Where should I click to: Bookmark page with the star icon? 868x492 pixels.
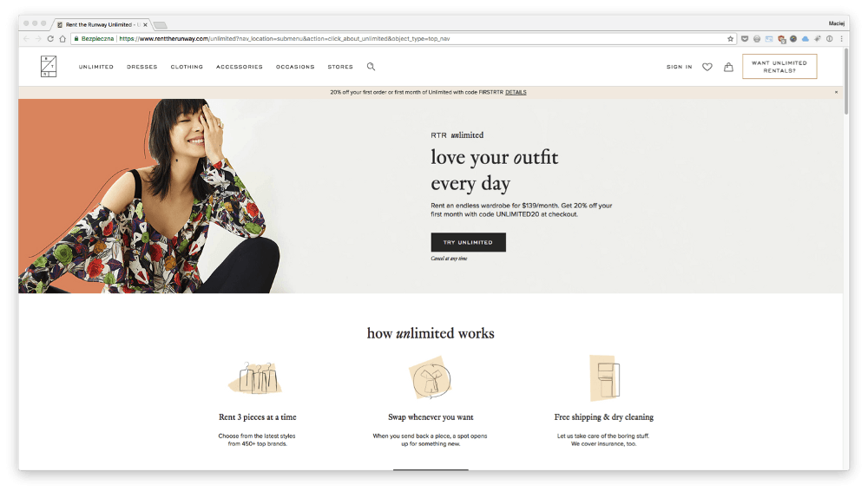pyautogui.click(x=730, y=39)
